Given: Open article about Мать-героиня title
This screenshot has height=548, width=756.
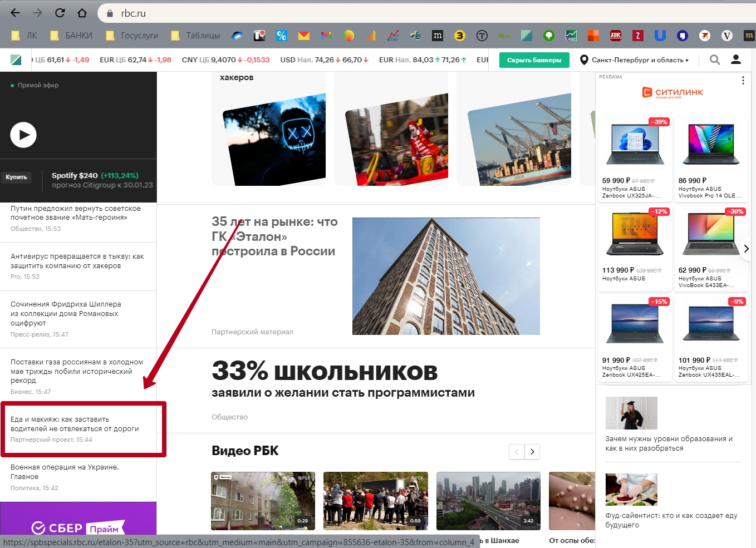Looking at the screenshot, I should point(76,213).
